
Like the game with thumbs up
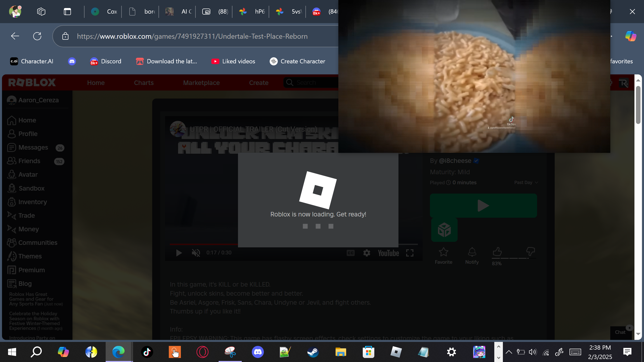click(497, 252)
